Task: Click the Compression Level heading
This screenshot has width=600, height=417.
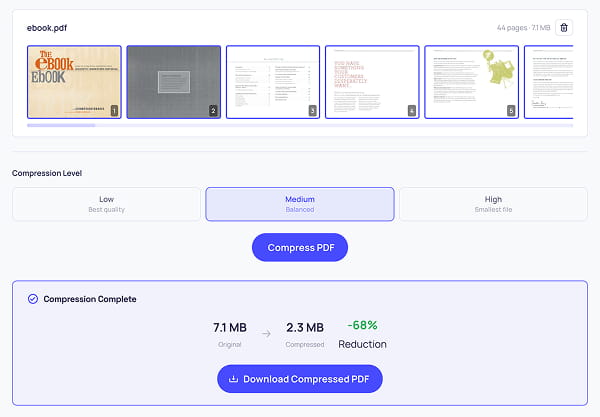Action: point(47,173)
